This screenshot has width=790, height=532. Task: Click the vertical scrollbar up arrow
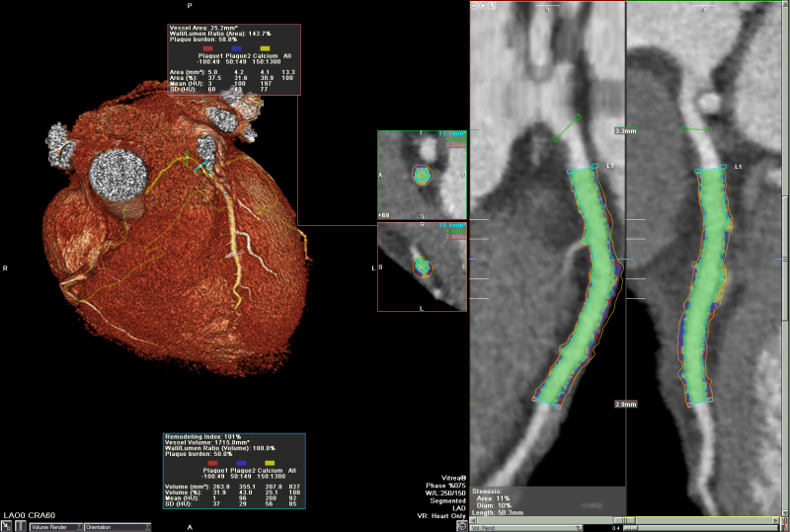(x=785, y=6)
